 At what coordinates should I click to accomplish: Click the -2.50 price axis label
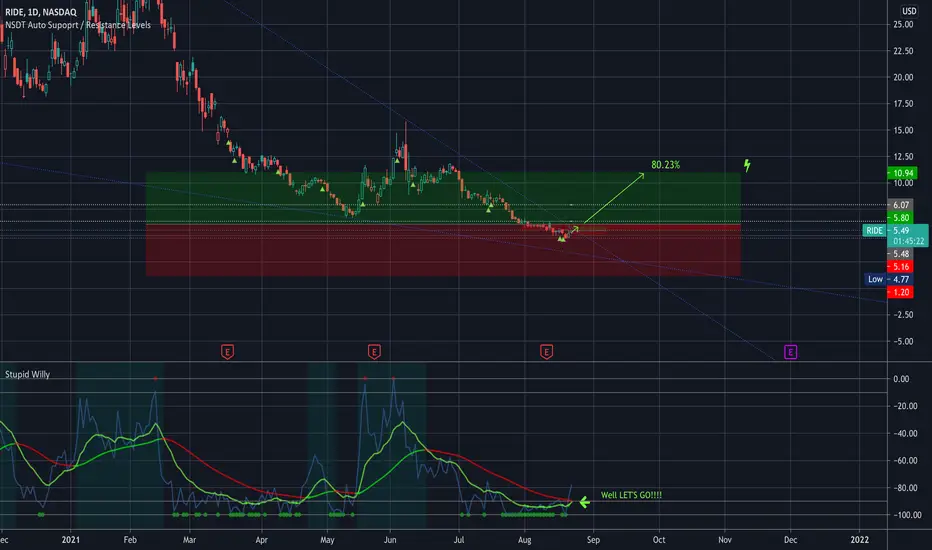[903, 315]
